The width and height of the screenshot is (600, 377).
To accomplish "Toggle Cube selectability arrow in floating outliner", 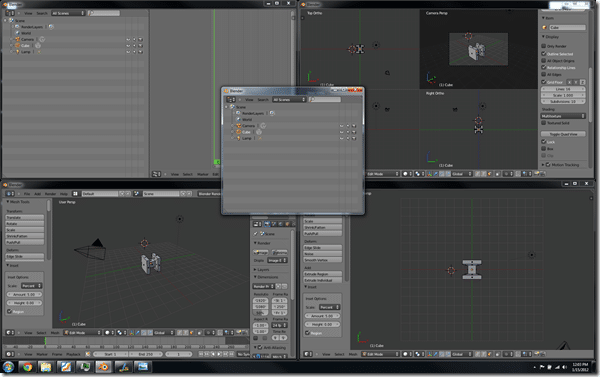I will tap(348, 132).
